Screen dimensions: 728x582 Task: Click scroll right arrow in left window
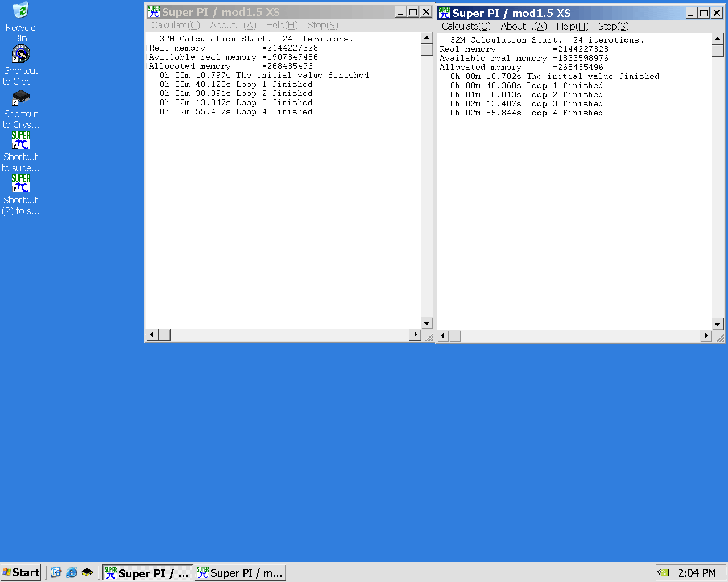tap(416, 335)
